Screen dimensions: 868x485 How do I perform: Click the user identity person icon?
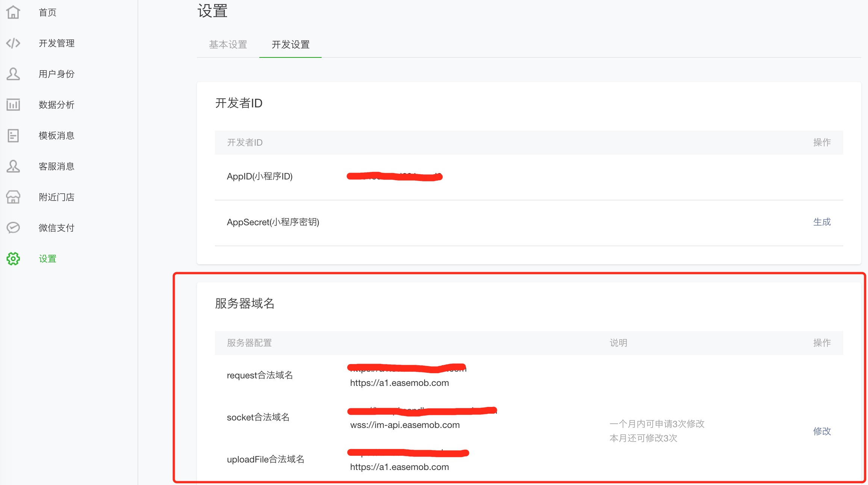13,74
